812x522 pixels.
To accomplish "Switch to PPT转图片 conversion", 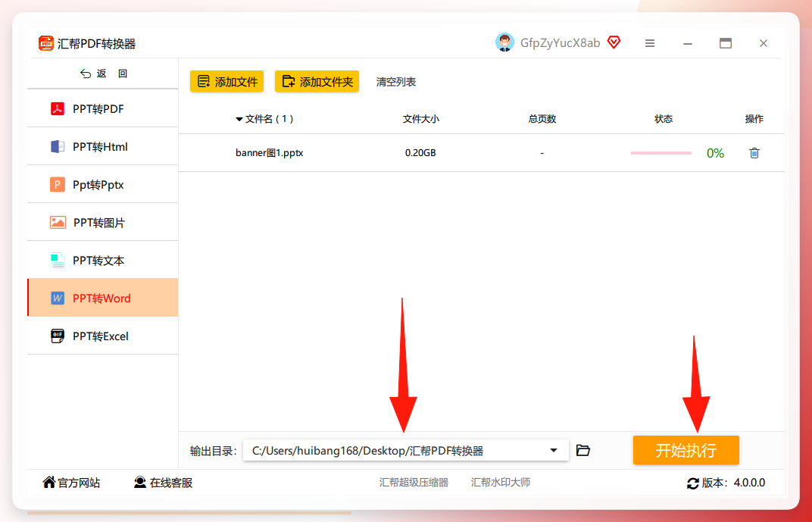I will pos(102,222).
